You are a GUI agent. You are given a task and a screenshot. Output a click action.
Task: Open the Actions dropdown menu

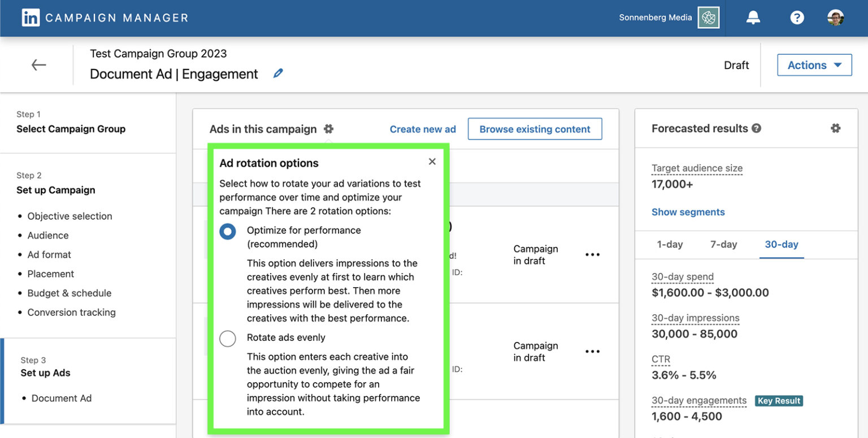pos(814,64)
